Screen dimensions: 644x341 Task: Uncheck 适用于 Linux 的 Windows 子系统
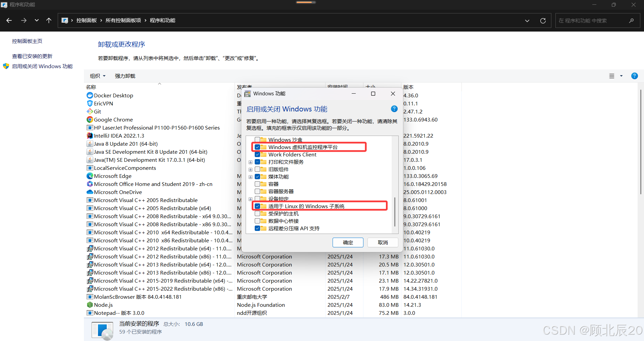click(x=257, y=206)
